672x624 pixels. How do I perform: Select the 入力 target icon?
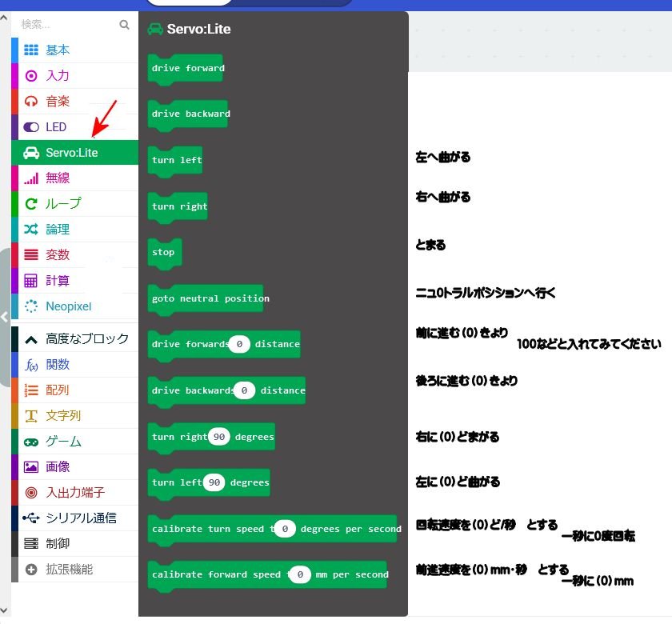(x=31, y=76)
